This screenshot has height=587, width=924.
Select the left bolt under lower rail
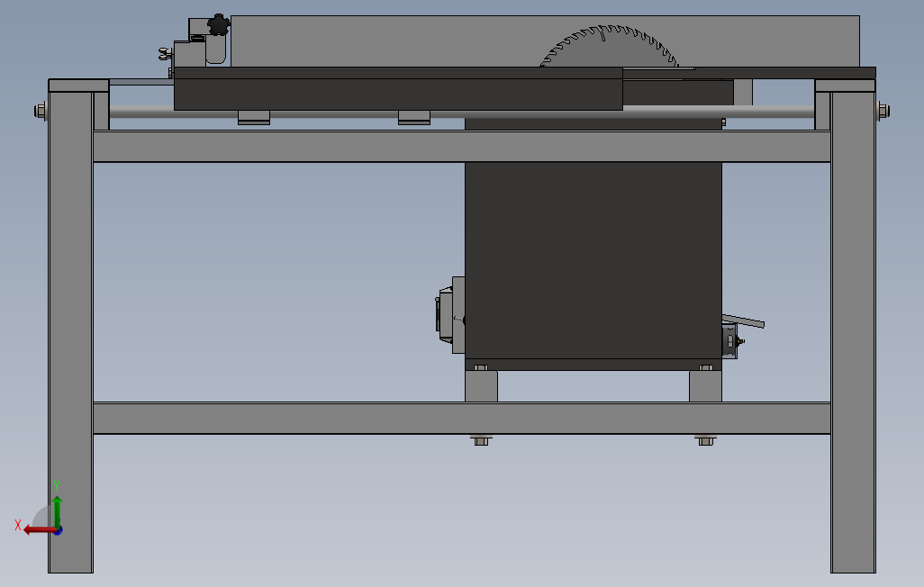point(481,439)
